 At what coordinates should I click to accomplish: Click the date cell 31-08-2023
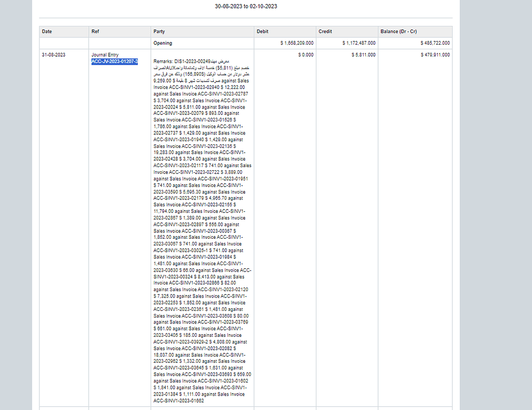pyautogui.click(x=54, y=55)
